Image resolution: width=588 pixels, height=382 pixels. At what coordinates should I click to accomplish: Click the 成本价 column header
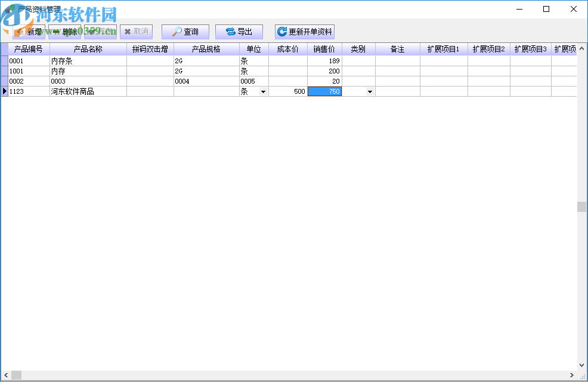(x=288, y=49)
